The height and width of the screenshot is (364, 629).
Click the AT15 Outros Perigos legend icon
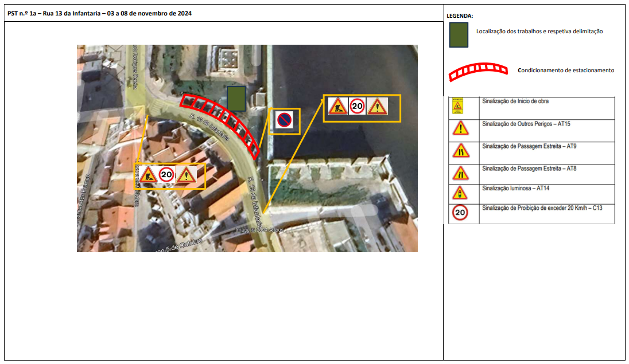click(460, 128)
